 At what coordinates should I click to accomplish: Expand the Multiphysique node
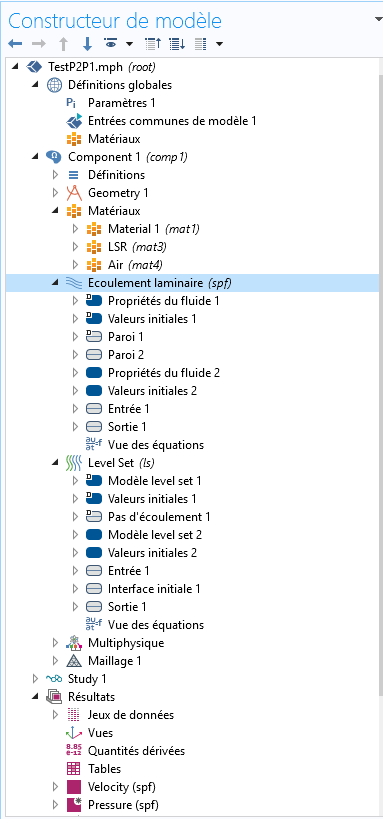coord(55,643)
